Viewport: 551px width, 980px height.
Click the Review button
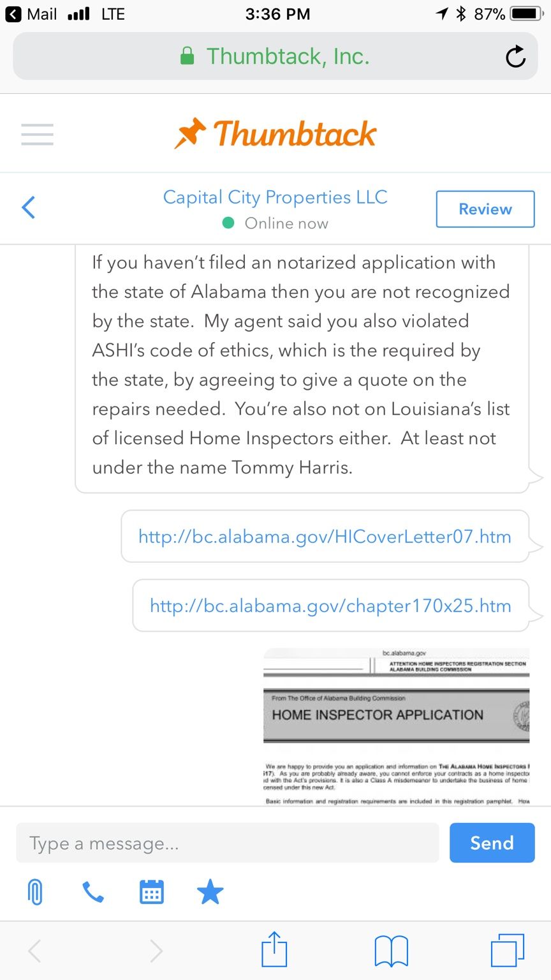tap(485, 209)
